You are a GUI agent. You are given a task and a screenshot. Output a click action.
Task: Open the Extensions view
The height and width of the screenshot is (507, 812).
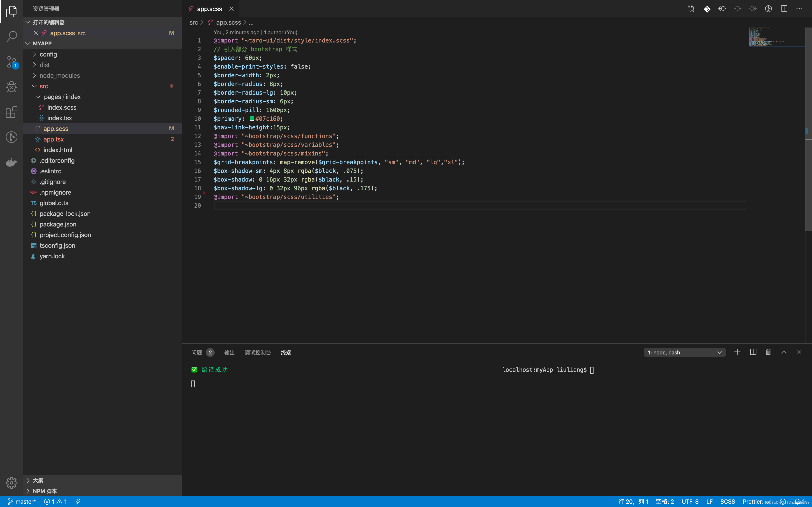click(x=11, y=112)
